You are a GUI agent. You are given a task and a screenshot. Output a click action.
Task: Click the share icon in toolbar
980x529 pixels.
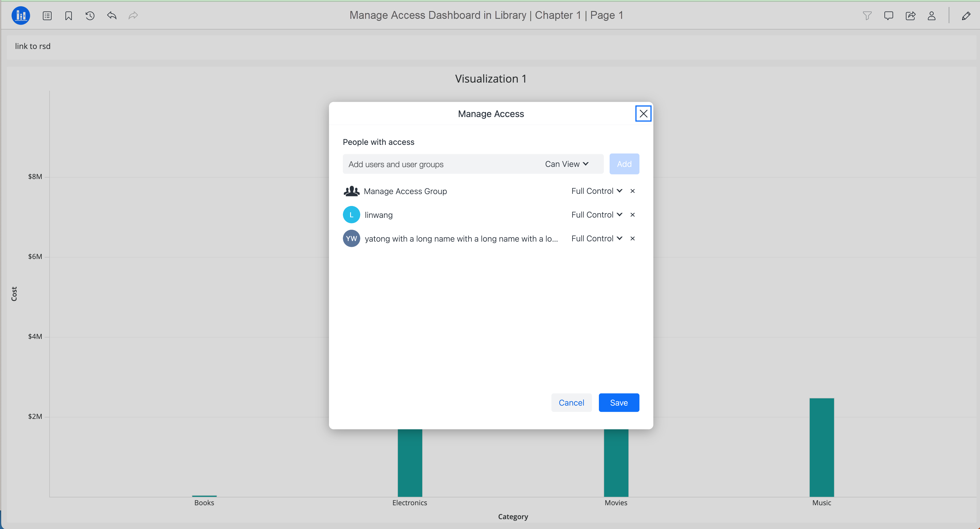(910, 16)
